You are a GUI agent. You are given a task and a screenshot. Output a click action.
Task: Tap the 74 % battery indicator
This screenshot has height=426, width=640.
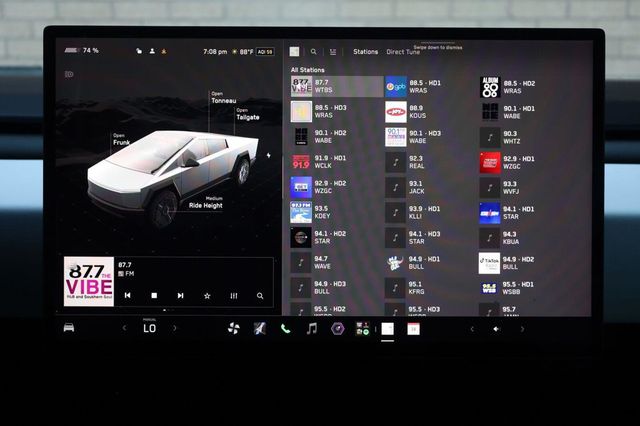82,51
